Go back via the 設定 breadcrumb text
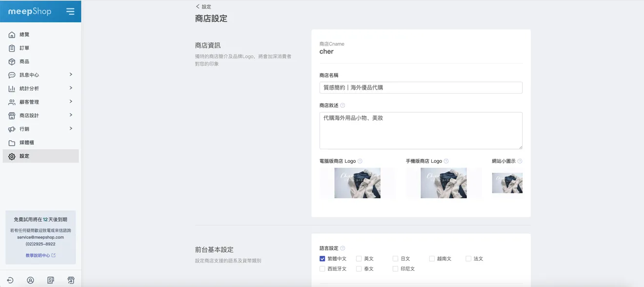 (x=206, y=7)
